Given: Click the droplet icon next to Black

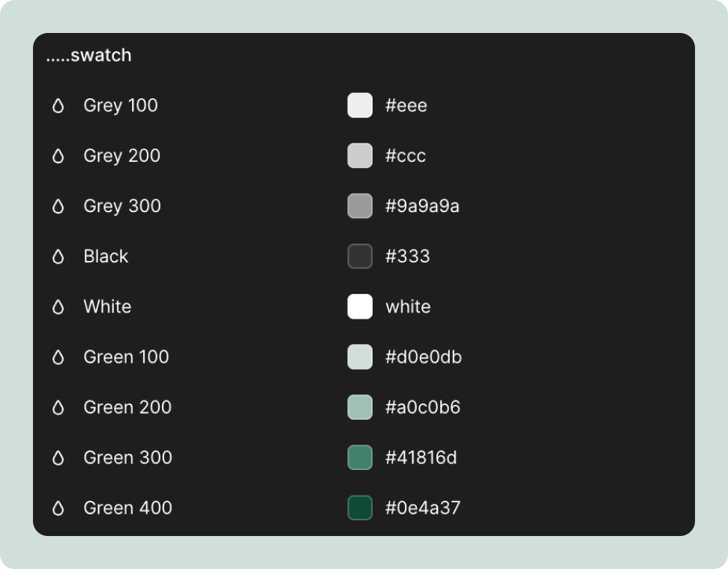Looking at the screenshot, I should tap(60, 256).
